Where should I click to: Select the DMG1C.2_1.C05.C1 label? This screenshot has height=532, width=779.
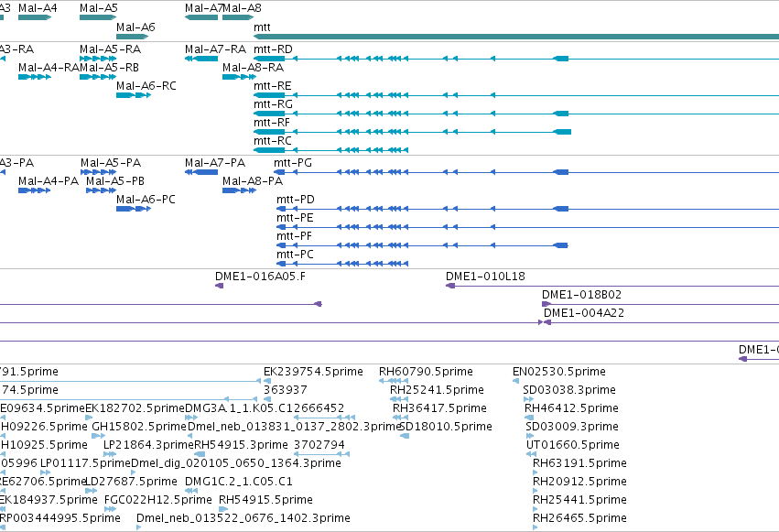(239, 483)
